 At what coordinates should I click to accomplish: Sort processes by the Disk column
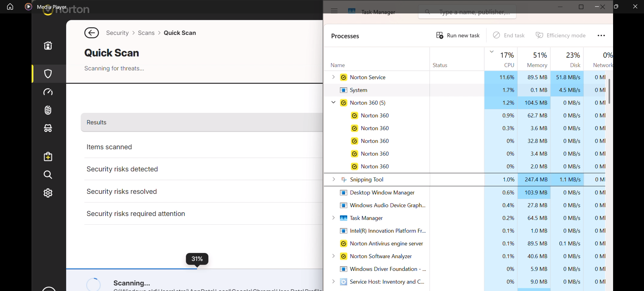tap(567, 59)
